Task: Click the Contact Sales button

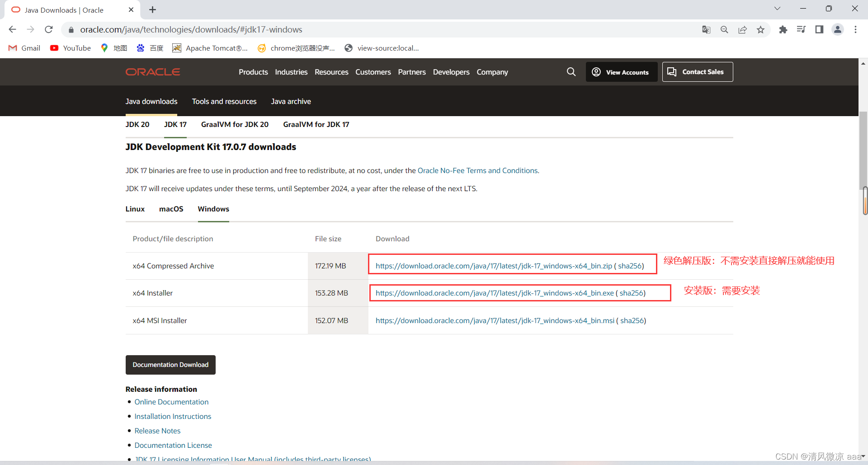Action: click(x=698, y=72)
